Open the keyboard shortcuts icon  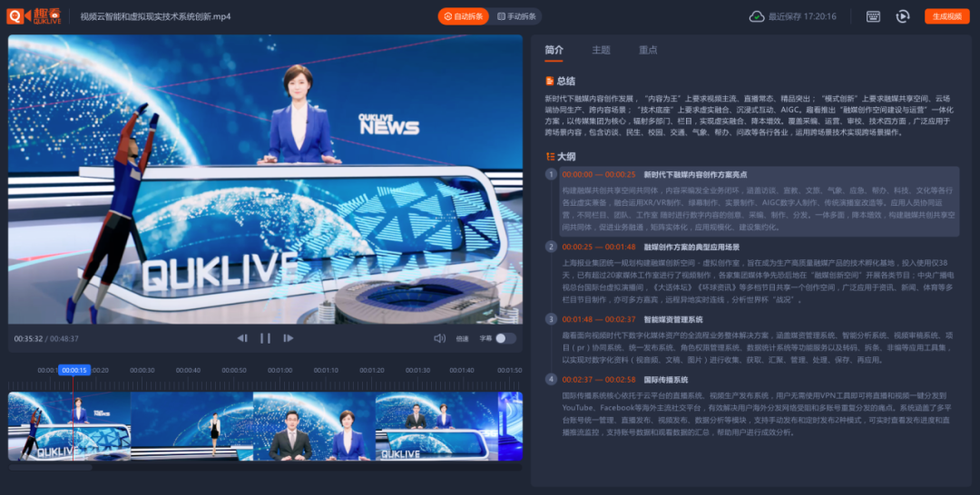[873, 17]
